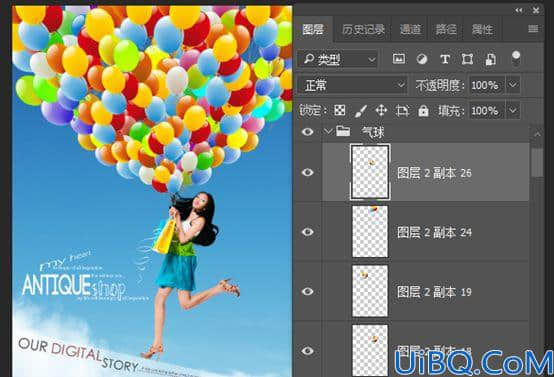Switch to the 通道 tab
The width and height of the screenshot is (554, 377).
(x=410, y=29)
